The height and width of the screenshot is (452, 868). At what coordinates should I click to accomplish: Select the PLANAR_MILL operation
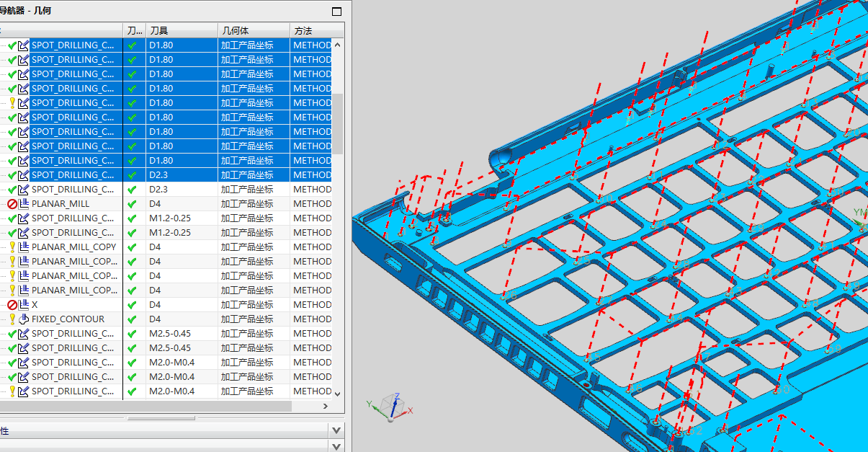click(x=61, y=204)
